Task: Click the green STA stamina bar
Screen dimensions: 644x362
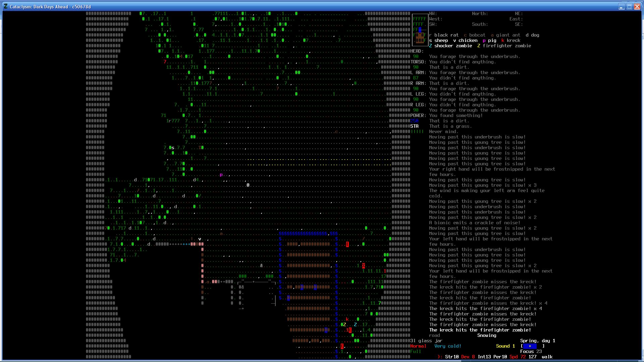Action: click(417, 132)
